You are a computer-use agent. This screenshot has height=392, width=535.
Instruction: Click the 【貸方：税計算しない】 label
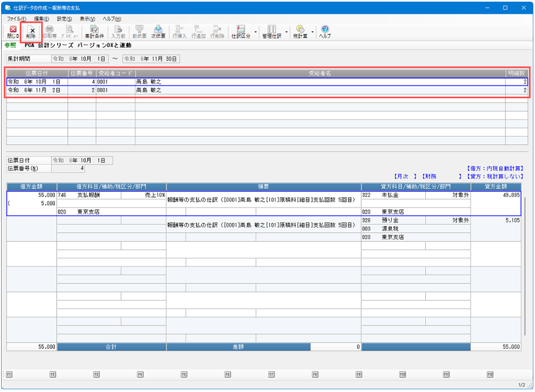[x=495, y=177]
